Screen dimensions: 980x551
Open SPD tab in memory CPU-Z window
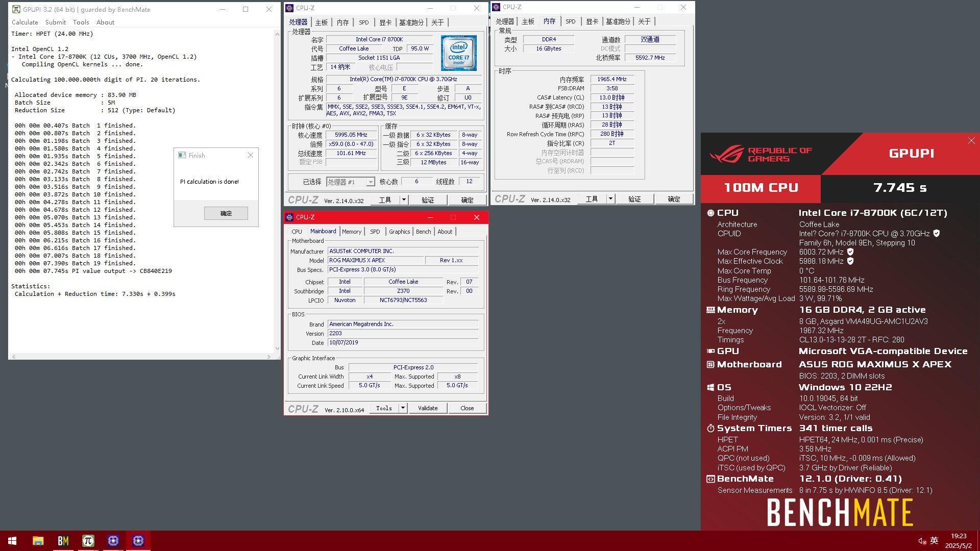570,21
